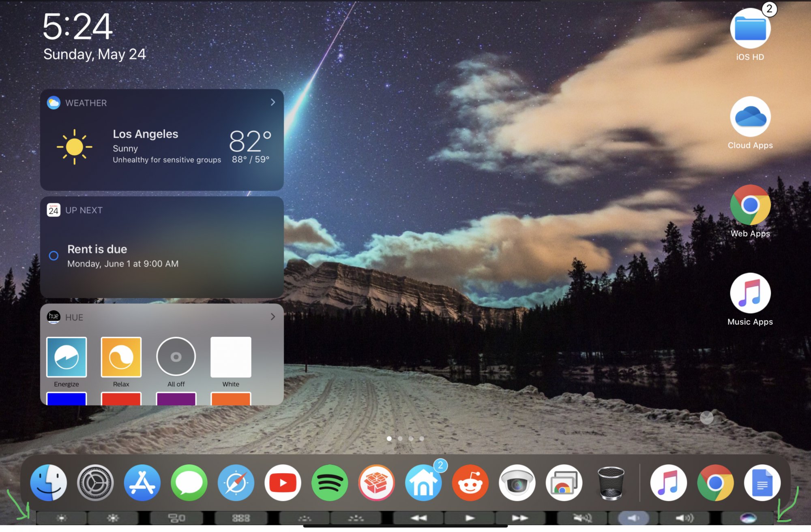Open the Cloud Apps folder
811x532 pixels.
click(x=750, y=117)
